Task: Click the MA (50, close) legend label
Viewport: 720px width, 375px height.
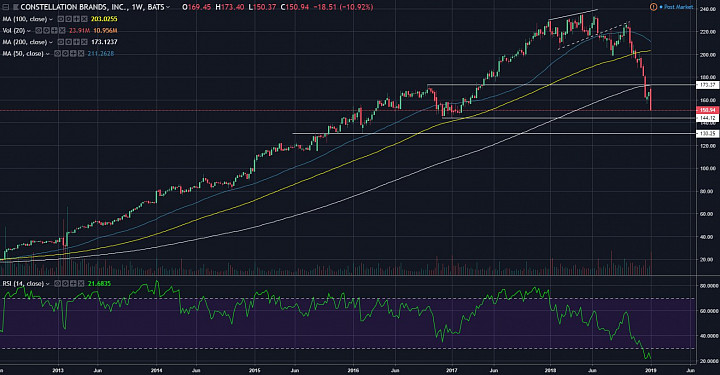Action: click(x=23, y=53)
